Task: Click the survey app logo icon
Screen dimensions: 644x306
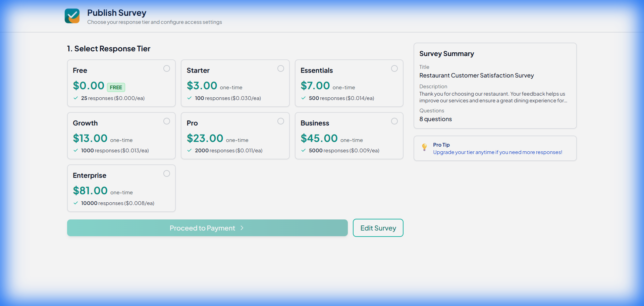Action: click(x=72, y=16)
